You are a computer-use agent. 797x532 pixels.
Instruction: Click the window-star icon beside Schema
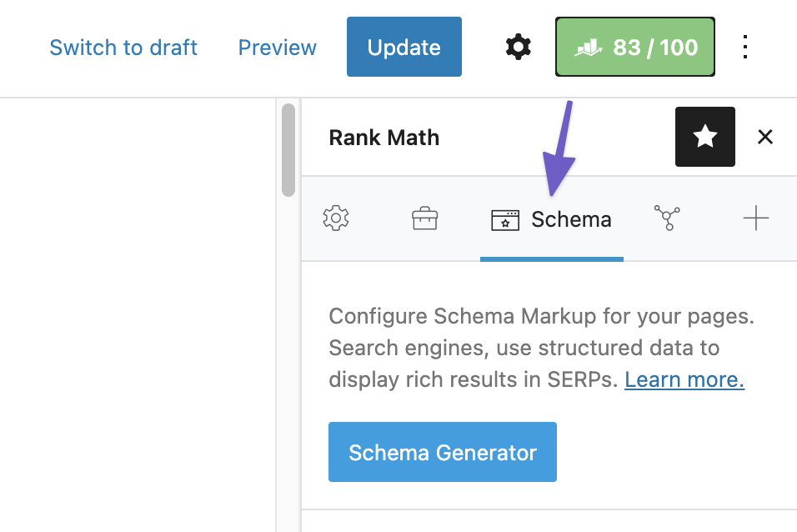click(505, 220)
